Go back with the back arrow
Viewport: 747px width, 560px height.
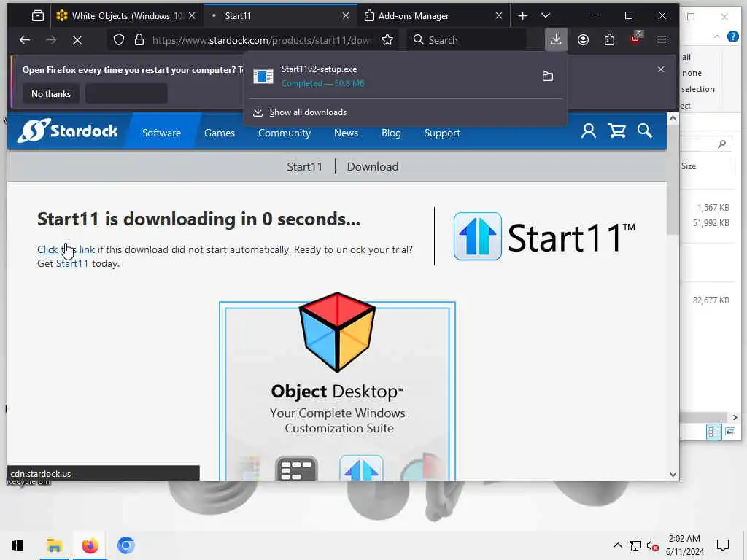point(25,40)
